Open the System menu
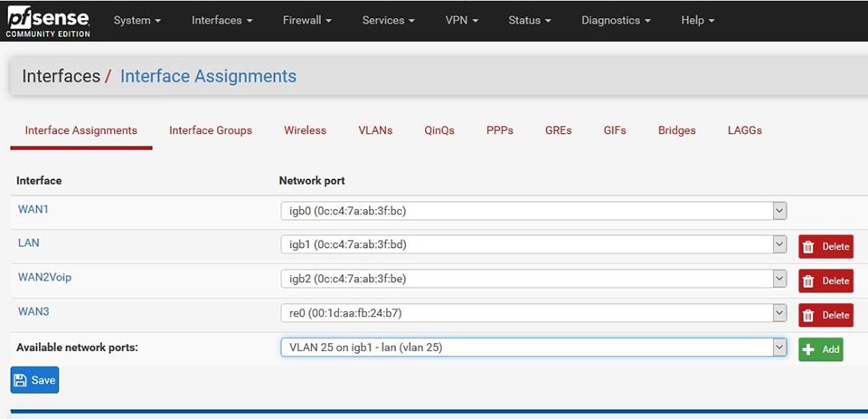Image resolution: width=868 pixels, height=419 pixels. tap(137, 20)
